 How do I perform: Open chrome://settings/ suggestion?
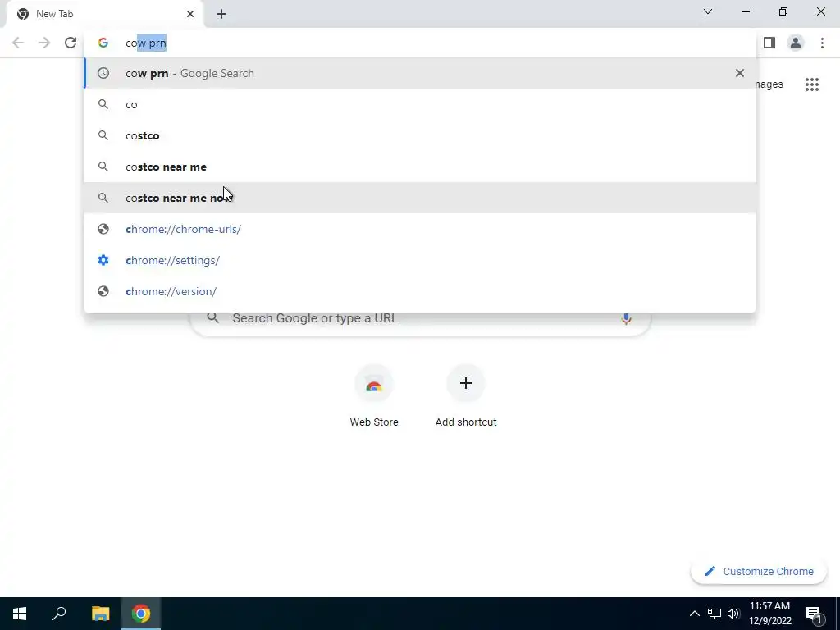pyautogui.click(x=421, y=260)
